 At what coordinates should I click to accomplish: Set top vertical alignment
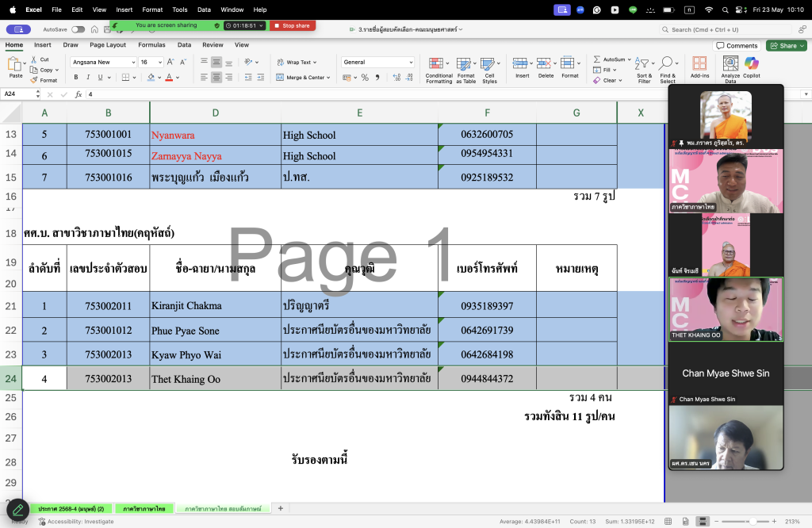[204, 62]
